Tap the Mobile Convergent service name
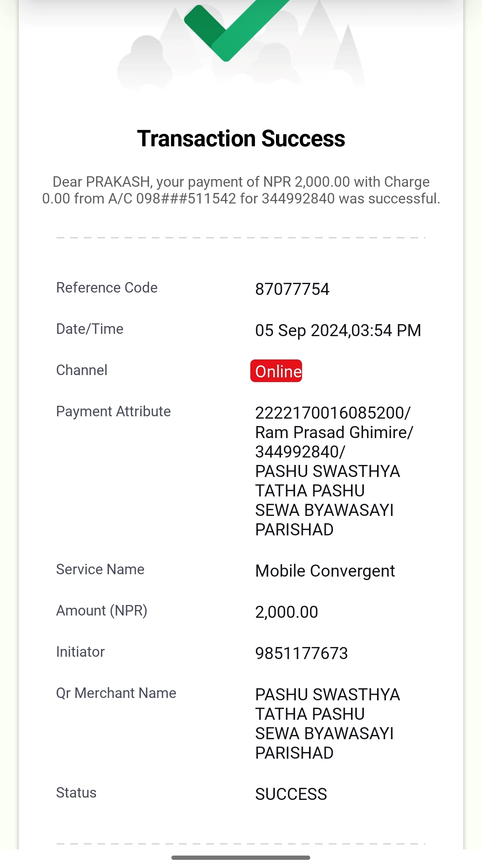This screenshot has width=482, height=868. pos(325,571)
